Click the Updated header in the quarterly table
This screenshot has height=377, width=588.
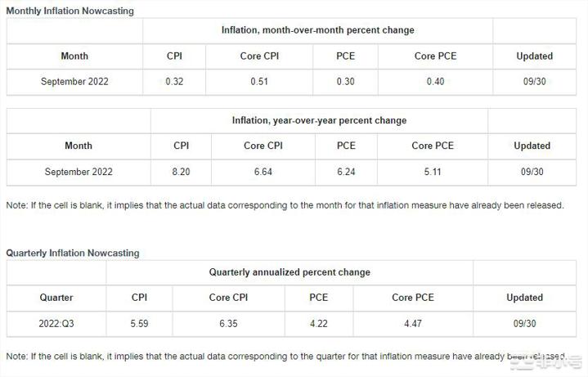(524, 298)
